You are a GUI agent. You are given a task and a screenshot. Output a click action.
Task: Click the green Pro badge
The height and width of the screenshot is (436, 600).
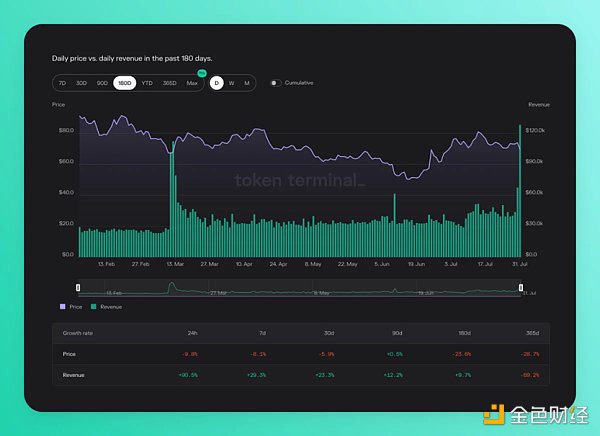[x=202, y=73]
